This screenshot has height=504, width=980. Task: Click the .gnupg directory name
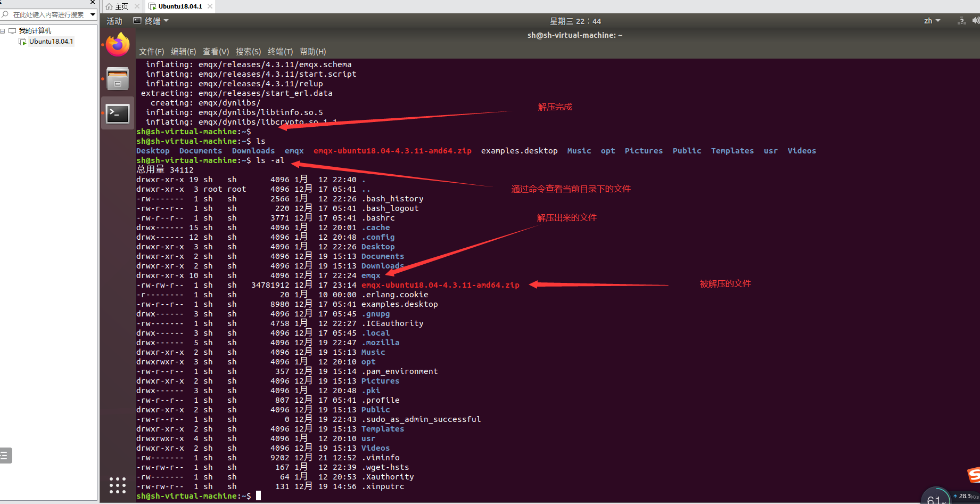[x=376, y=314]
